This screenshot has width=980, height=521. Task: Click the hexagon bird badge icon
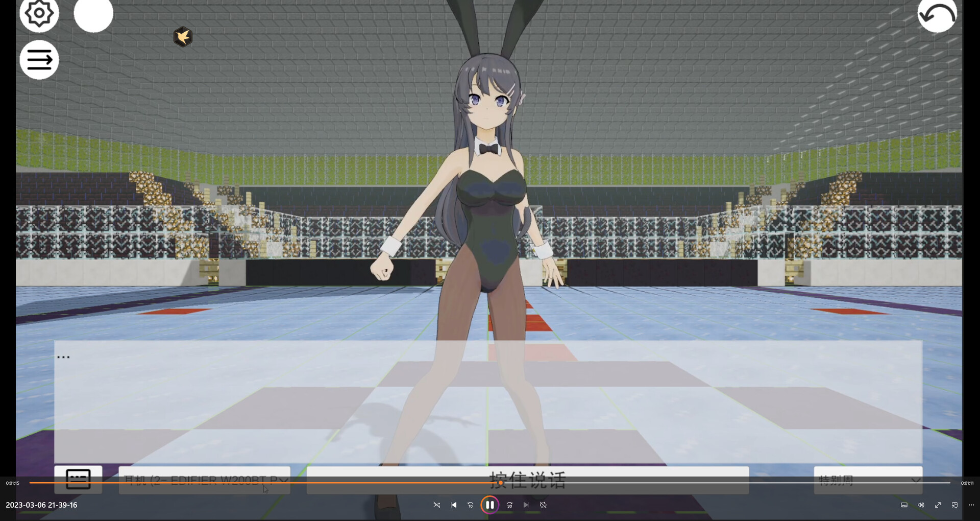click(x=183, y=37)
